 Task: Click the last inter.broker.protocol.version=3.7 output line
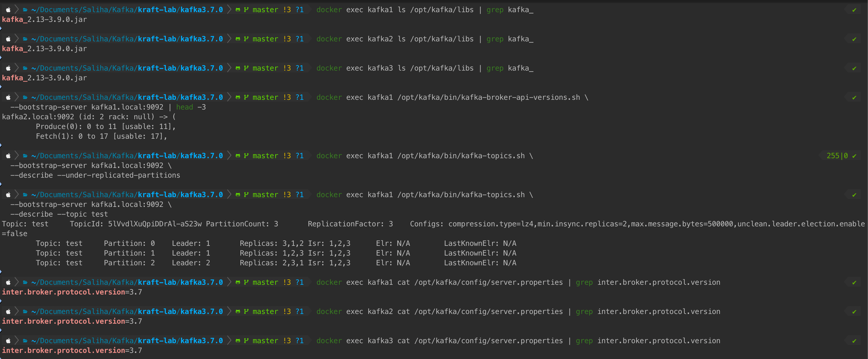pyautogui.click(x=72, y=350)
